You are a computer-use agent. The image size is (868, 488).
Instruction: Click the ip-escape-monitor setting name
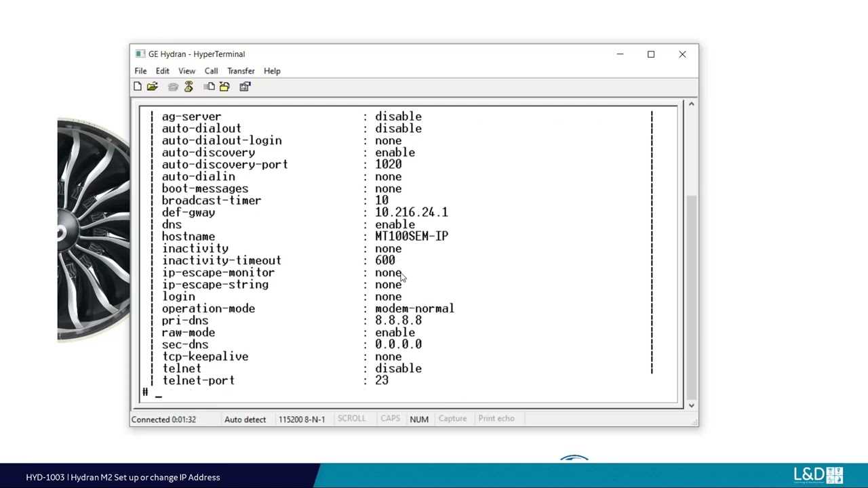tap(218, 273)
